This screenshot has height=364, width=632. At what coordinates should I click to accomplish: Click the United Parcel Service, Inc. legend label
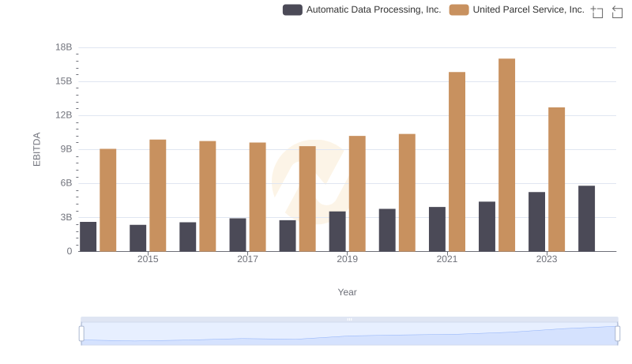point(529,9)
